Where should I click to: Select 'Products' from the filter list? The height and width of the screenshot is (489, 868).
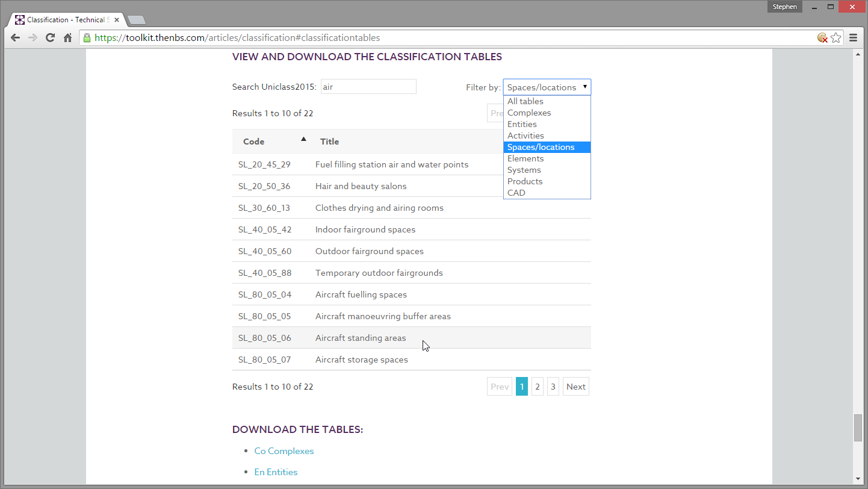click(524, 181)
